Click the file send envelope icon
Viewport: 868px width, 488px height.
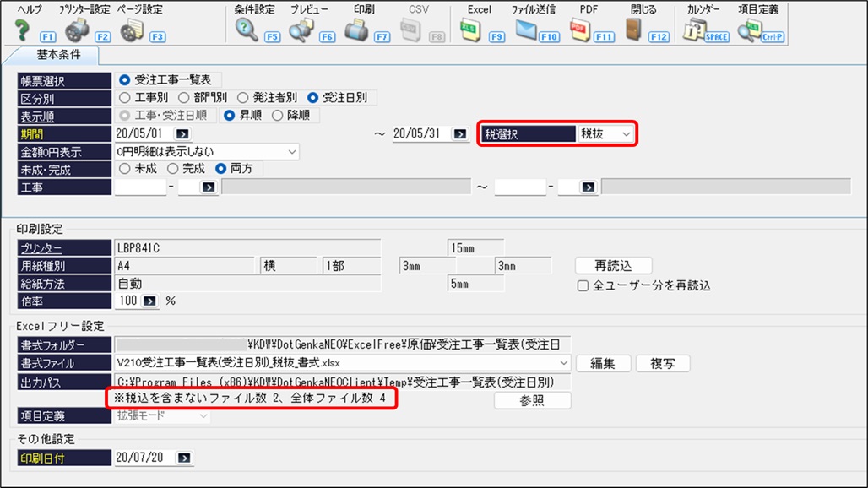pyautogui.click(x=526, y=30)
